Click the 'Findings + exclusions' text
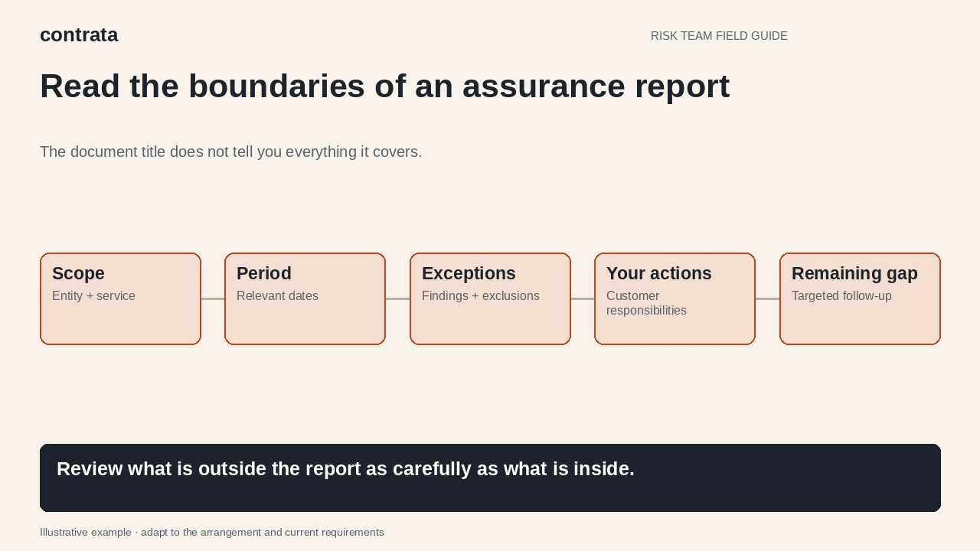Viewport: 980px width, 551px height. [481, 296]
